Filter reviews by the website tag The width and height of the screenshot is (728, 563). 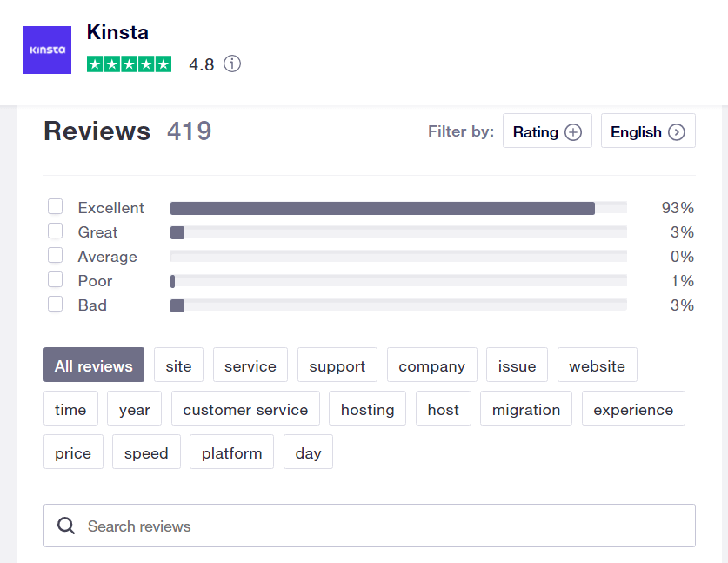pos(597,365)
